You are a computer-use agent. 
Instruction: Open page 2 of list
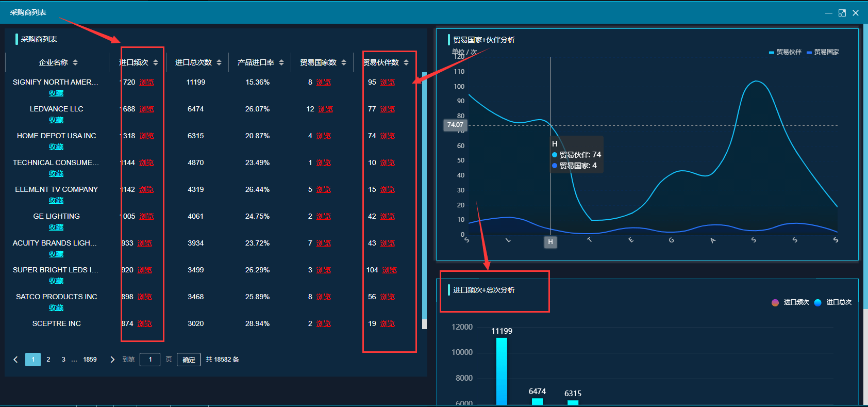pyautogui.click(x=48, y=360)
